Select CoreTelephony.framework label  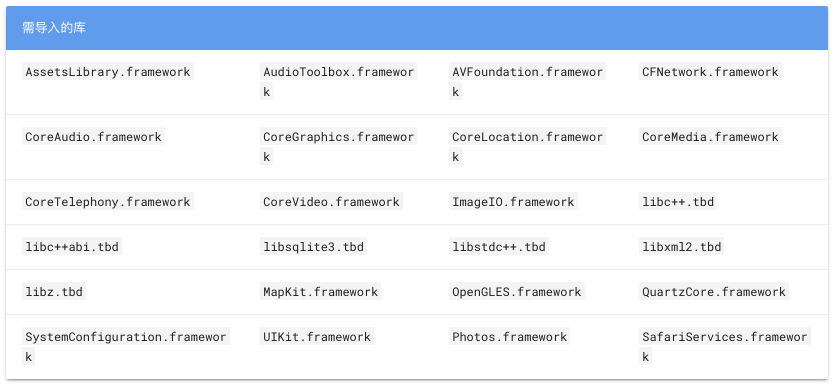[108, 202]
